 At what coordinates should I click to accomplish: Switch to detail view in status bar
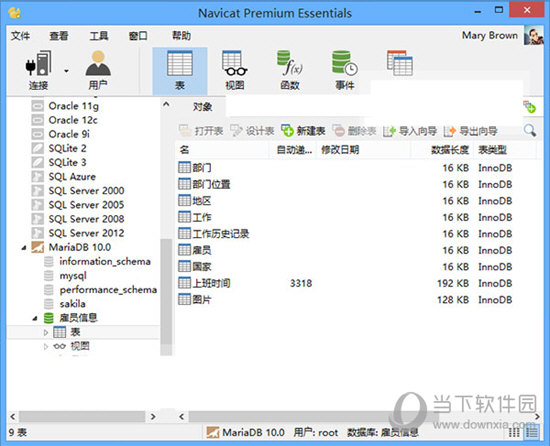(532, 433)
